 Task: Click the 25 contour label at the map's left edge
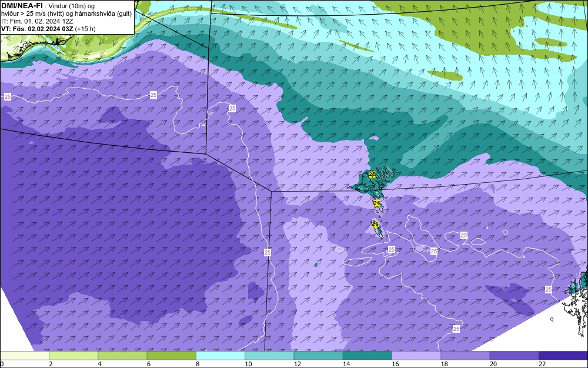pyautogui.click(x=8, y=96)
